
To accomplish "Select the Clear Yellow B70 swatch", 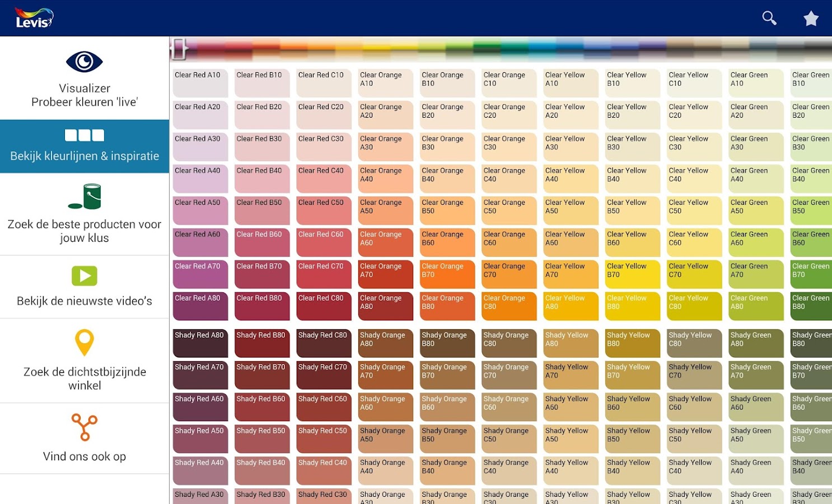I will [632, 274].
